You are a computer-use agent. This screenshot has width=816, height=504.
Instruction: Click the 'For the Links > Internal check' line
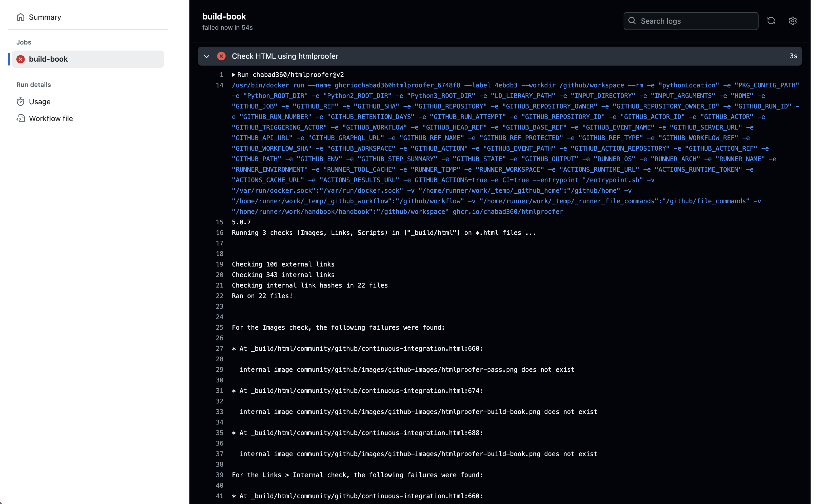[x=357, y=475]
